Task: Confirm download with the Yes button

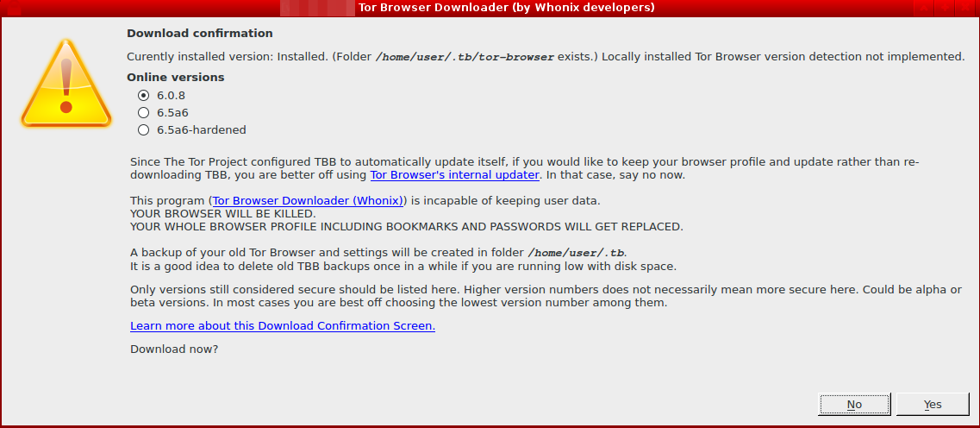Action: pyautogui.click(x=933, y=404)
